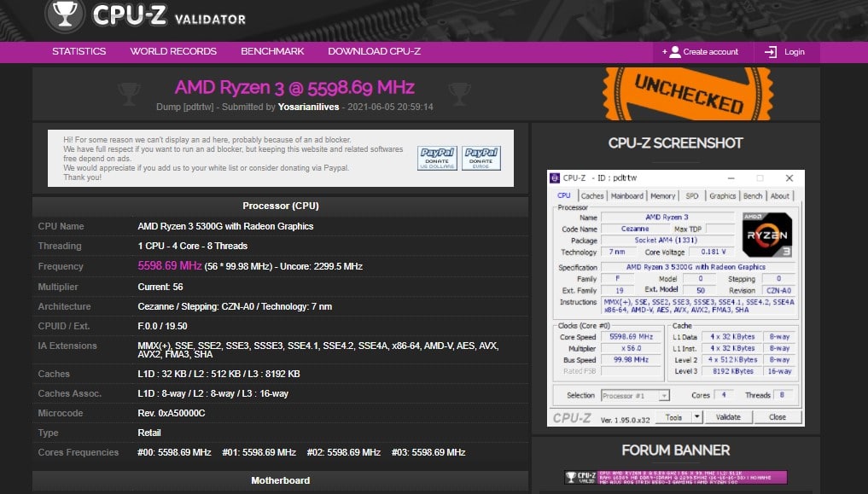Click the Forum Banner heading
Screen dimensions: 868x494
coord(675,450)
